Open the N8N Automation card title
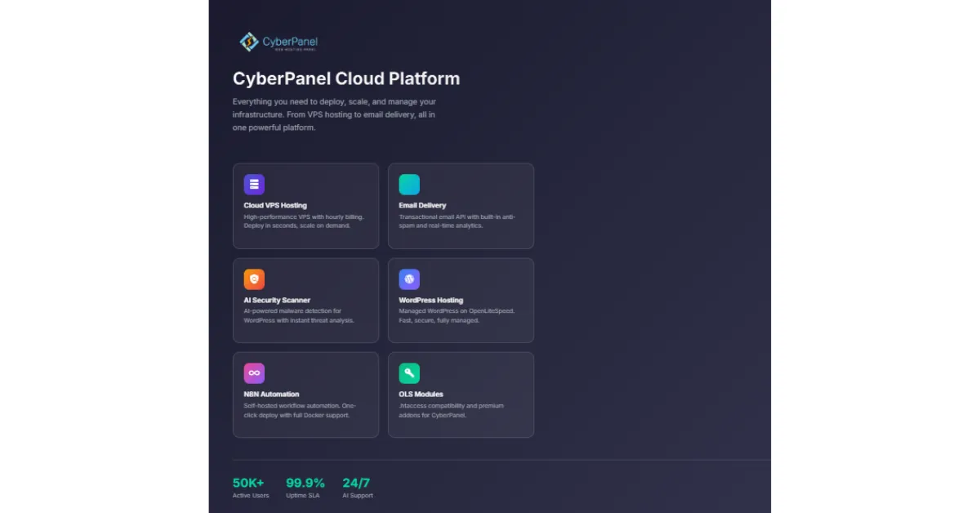Screen dimensions: 980x513 point(271,395)
